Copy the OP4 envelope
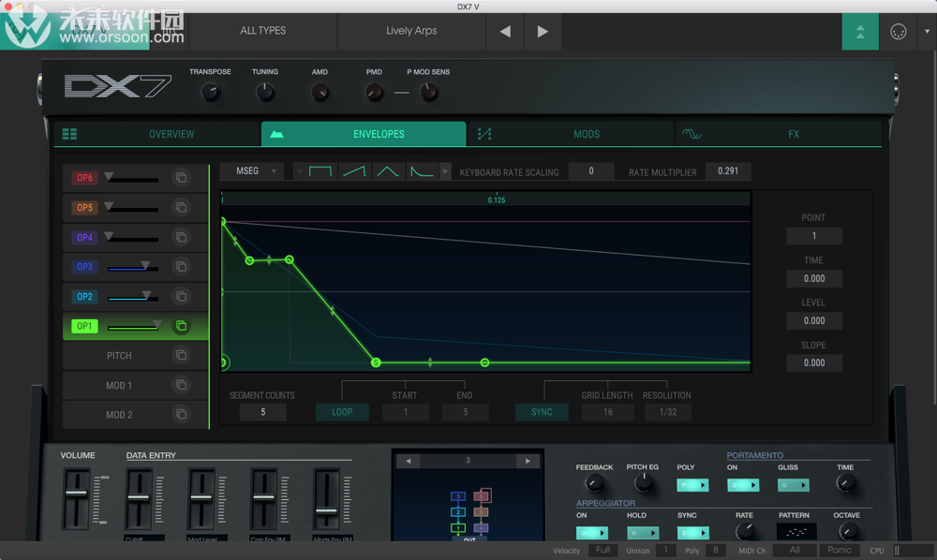 point(181,237)
